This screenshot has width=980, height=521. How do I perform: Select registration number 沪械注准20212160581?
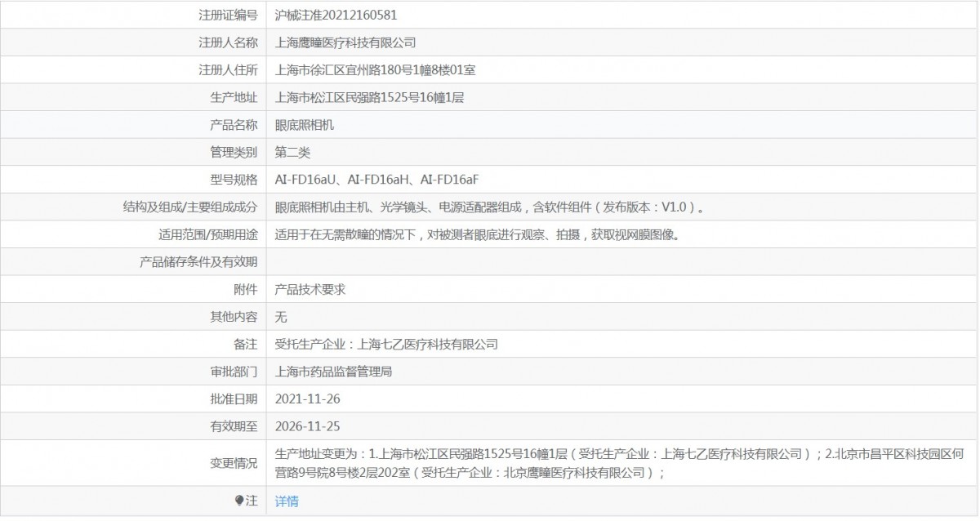click(336, 15)
